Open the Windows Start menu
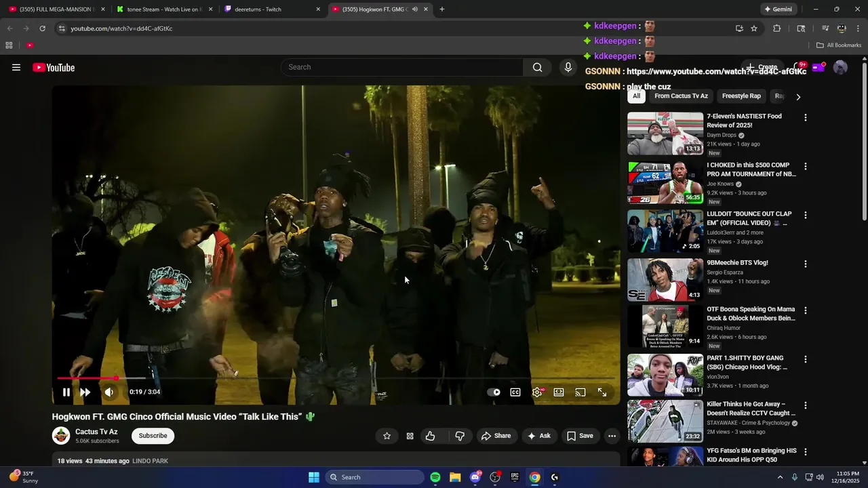The width and height of the screenshot is (868, 488). [x=314, y=477]
